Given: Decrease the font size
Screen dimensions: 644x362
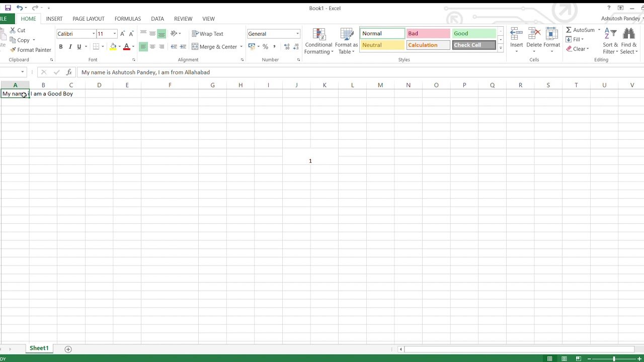Looking at the screenshot, I should pos(131,34).
